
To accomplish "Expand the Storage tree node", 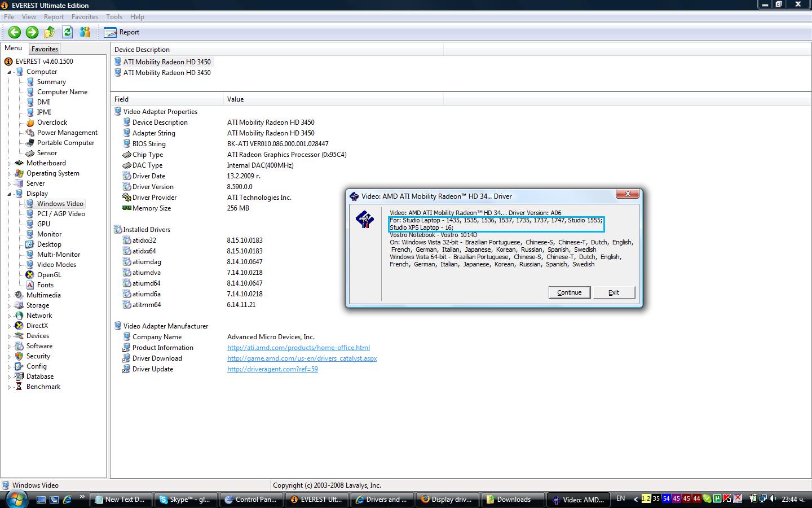I will (x=9, y=306).
